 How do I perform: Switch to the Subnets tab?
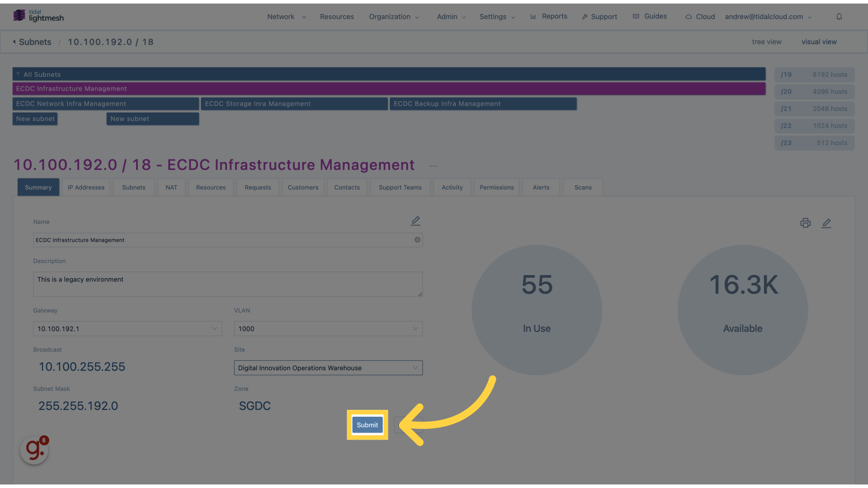[134, 187]
